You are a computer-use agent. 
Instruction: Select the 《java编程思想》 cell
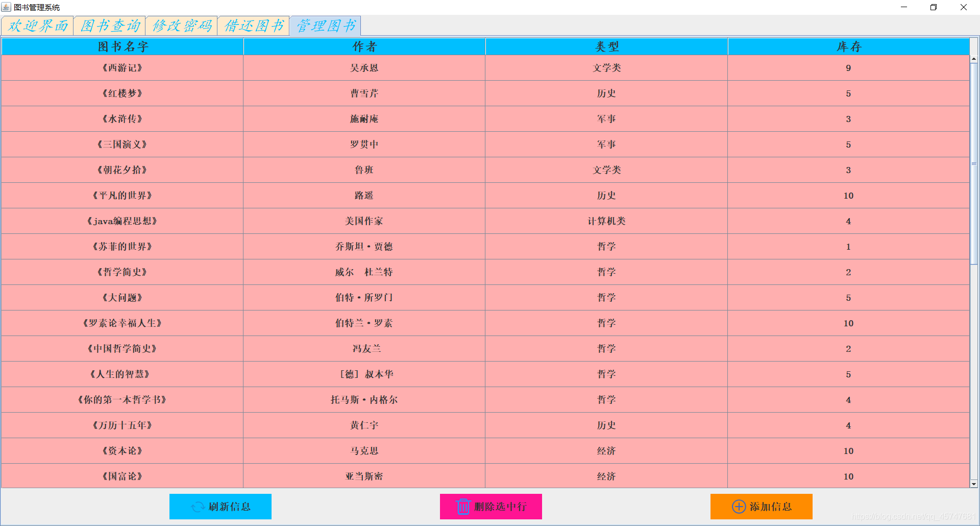pos(122,221)
